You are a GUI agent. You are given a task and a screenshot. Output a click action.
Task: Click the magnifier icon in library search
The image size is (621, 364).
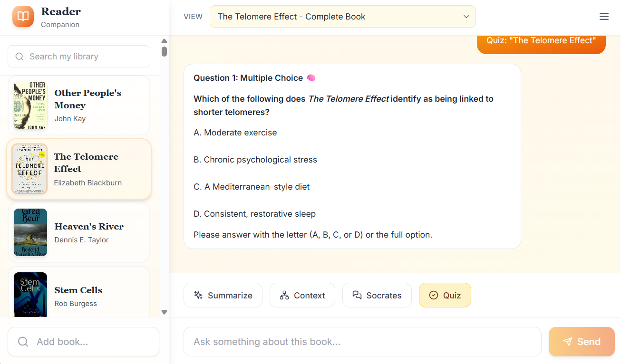click(x=19, y=56)
